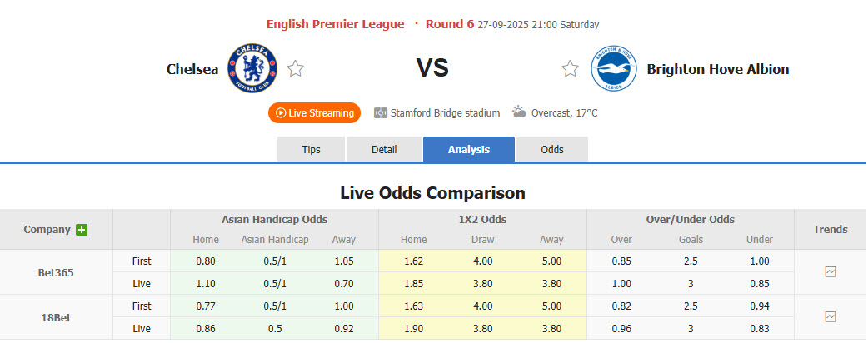Select the Bet365 company row label
This screenshot has width=868, height=343.
coord(56,272)
